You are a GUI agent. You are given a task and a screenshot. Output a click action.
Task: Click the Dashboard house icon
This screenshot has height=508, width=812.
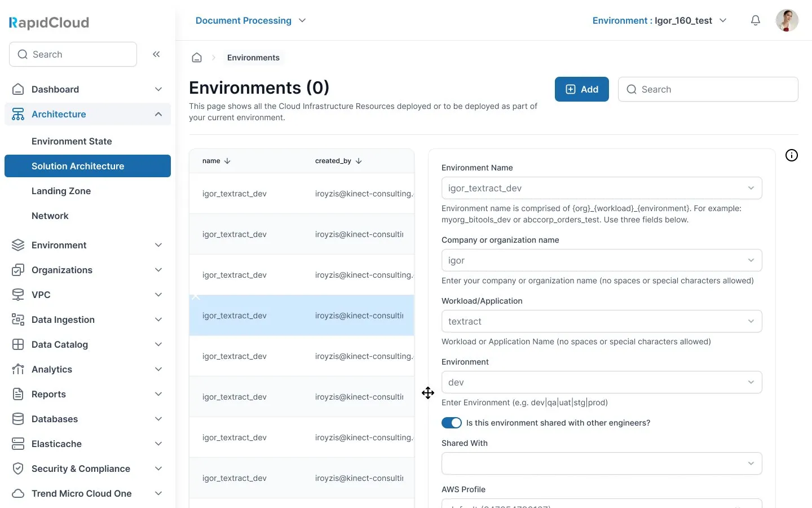click(18, 89)
